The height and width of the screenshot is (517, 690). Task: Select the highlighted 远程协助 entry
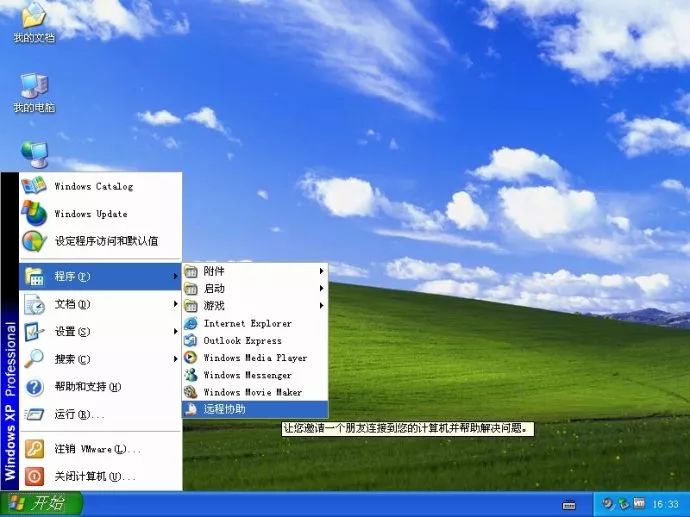point(255,409)
